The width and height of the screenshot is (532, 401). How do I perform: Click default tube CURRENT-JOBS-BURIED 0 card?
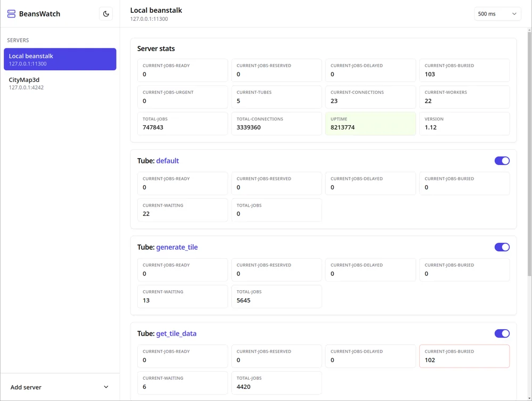(x=464, y=183)
